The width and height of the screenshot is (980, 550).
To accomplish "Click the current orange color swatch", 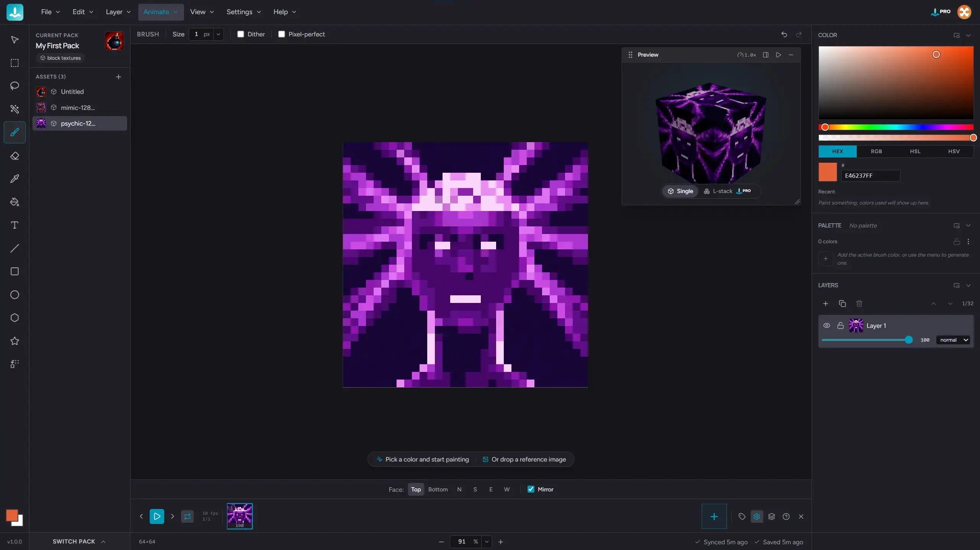I will pyautogui.click(x=828, y=172).
